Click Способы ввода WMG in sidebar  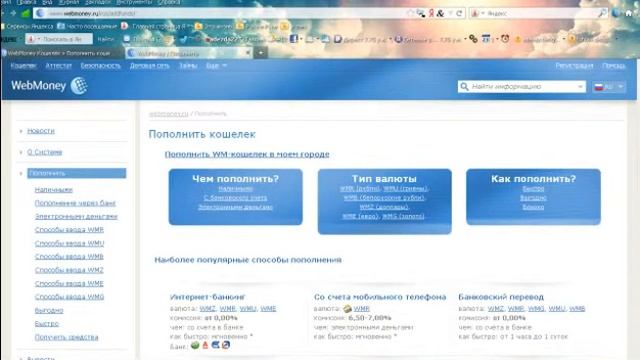pos(69,297)
